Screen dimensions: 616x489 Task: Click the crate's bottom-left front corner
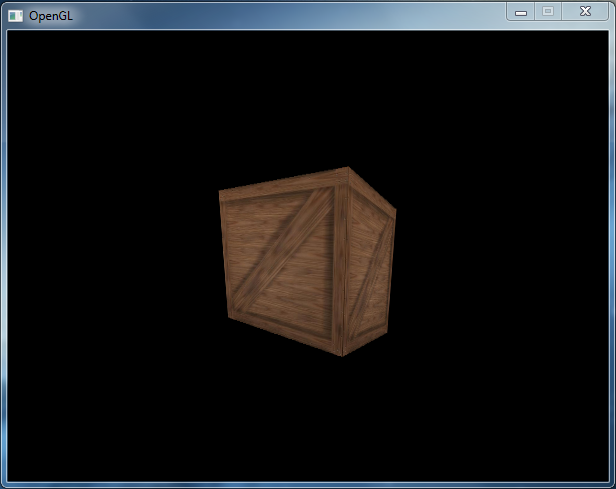click(230, 320)
